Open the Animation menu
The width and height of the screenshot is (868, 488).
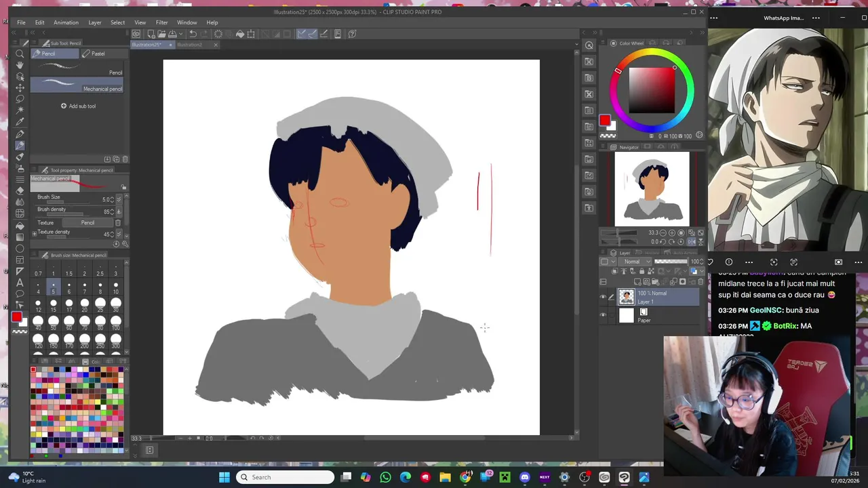(66, 22)
